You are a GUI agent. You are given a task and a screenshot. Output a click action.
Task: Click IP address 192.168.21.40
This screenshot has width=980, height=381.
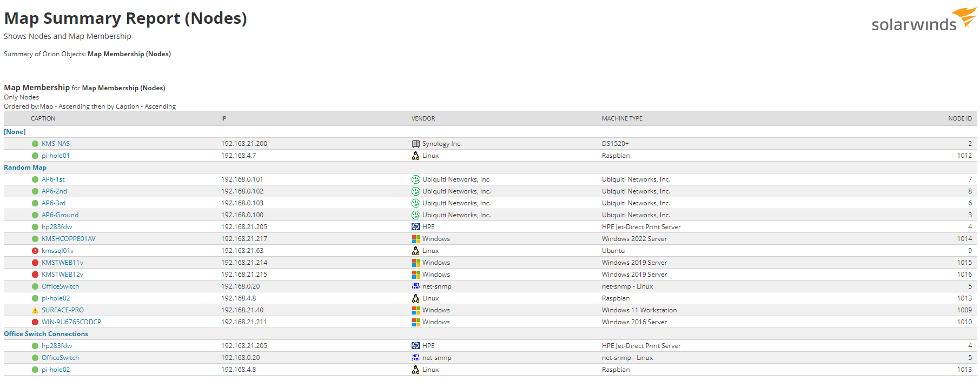tap(242, 310)
